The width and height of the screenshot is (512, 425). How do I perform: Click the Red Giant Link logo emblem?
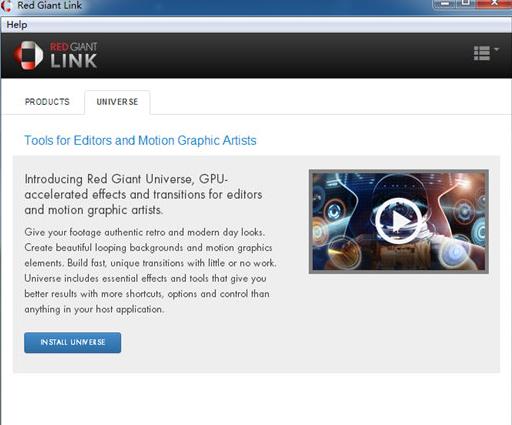(28, 56)
